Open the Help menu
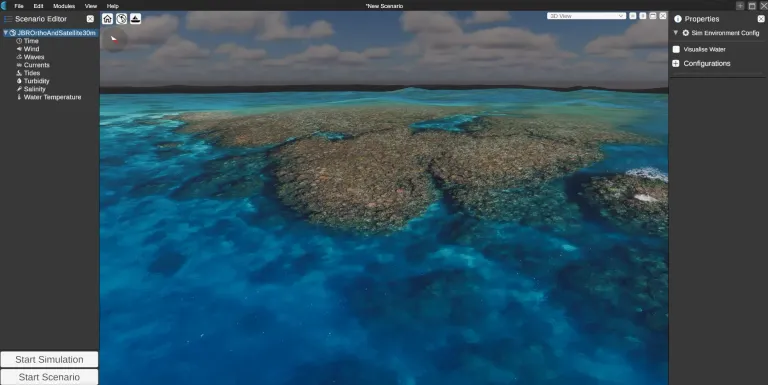The height and width of the screenshot is (385, 768). pos(113,6)
